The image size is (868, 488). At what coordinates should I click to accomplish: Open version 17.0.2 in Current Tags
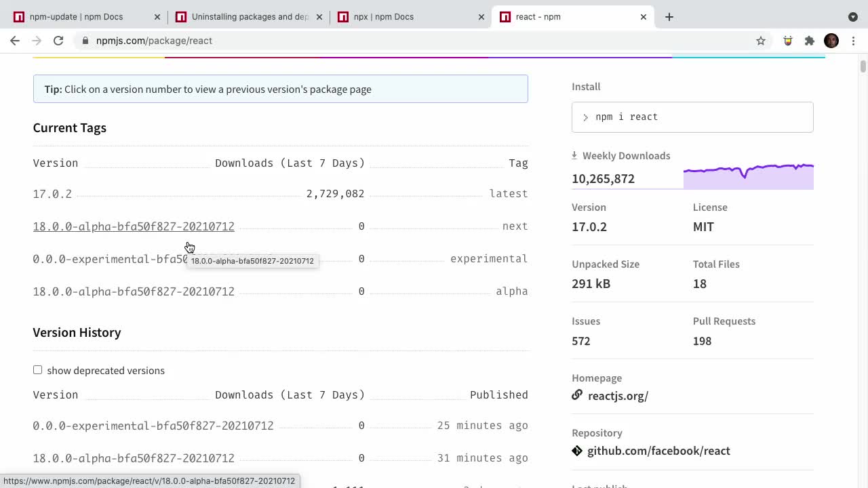coord(52,194)
